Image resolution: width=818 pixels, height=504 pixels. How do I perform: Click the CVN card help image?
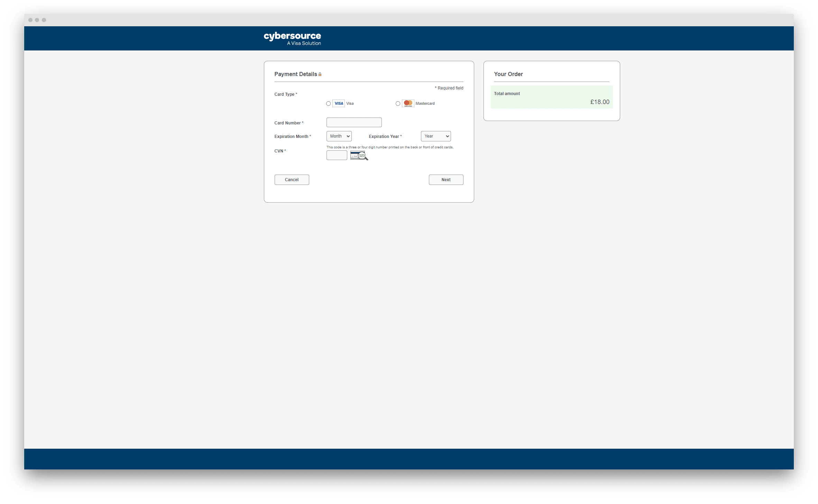[x=359, y=156]
